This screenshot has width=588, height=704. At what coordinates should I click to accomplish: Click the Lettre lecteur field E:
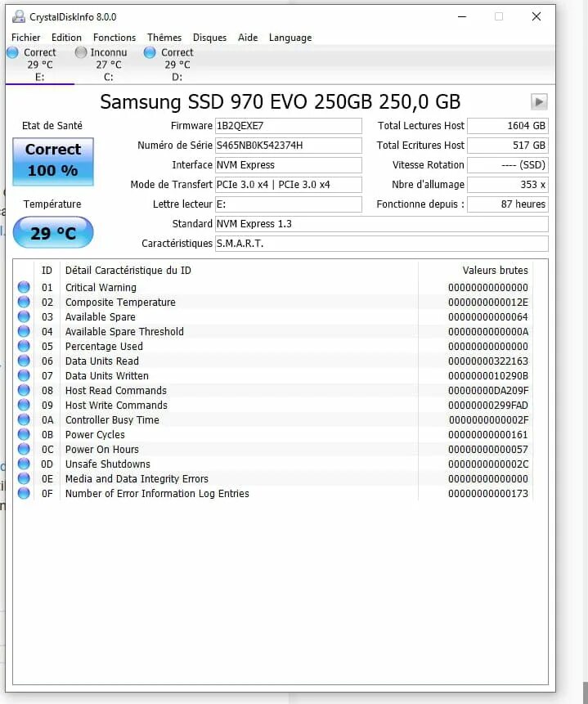pyautogui.click(x=289, y=204)
